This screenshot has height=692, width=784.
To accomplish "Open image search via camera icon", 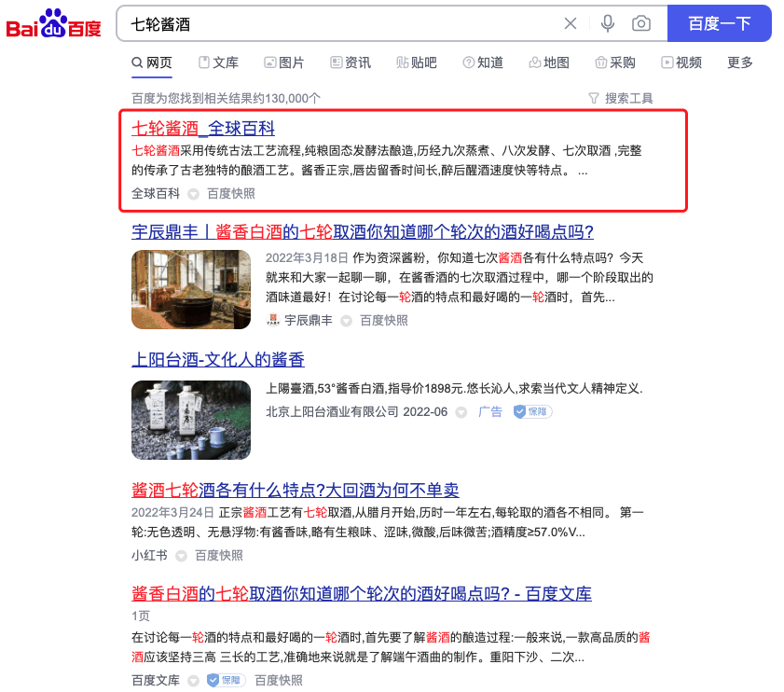I will [x=641, y=23].
